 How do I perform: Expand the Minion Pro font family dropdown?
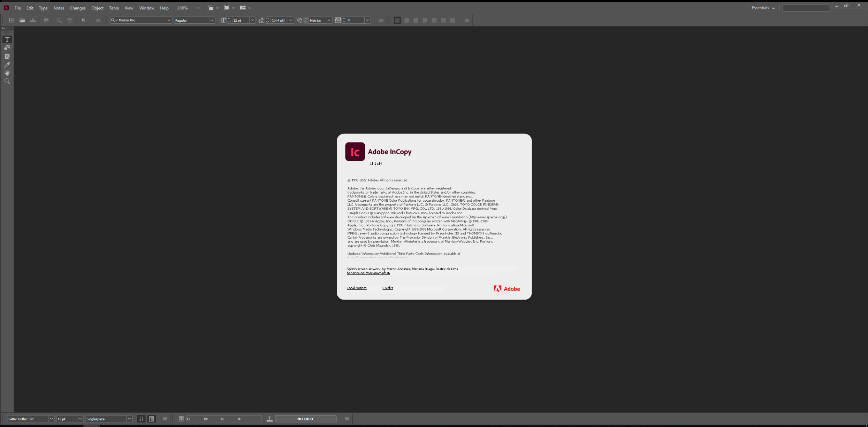coord(169,20)
